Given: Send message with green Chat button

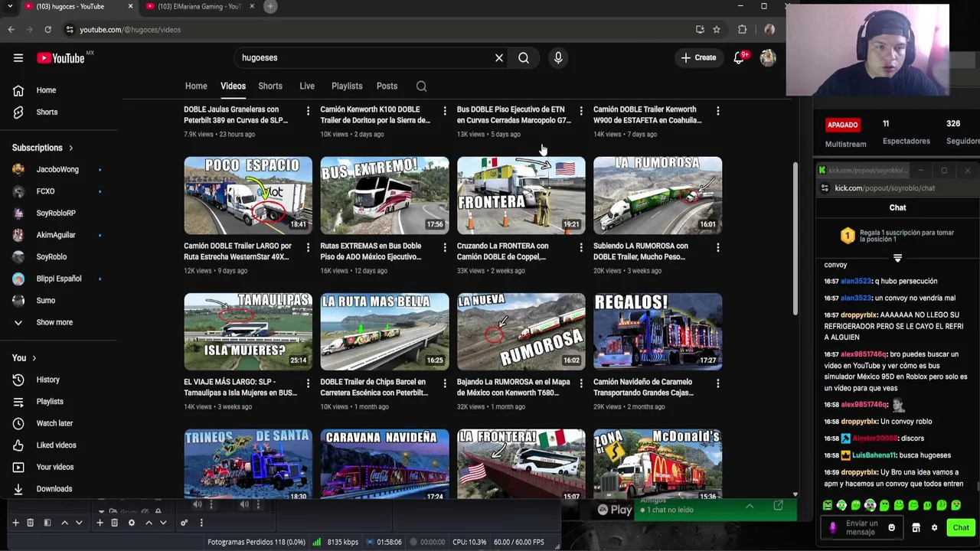Looking at the screenshot, I should [x=961, y=527].
